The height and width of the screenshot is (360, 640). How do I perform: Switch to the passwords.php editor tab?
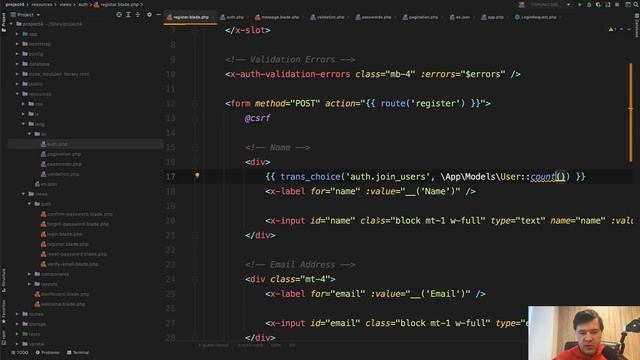[x=374, y=17]
